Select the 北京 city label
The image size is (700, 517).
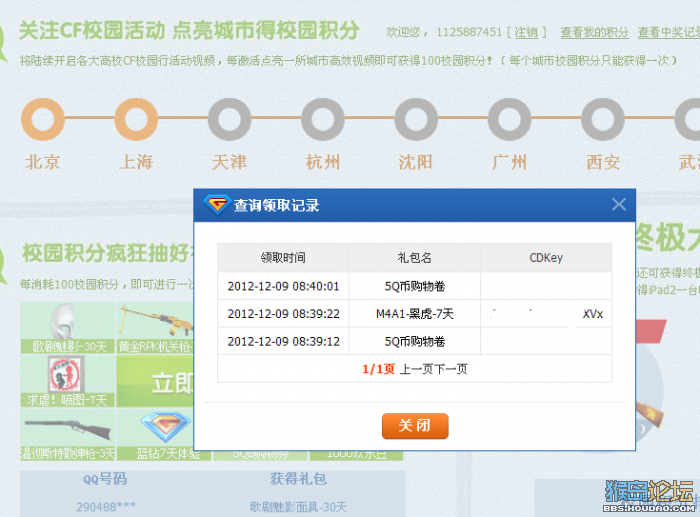tap(43, 162)
